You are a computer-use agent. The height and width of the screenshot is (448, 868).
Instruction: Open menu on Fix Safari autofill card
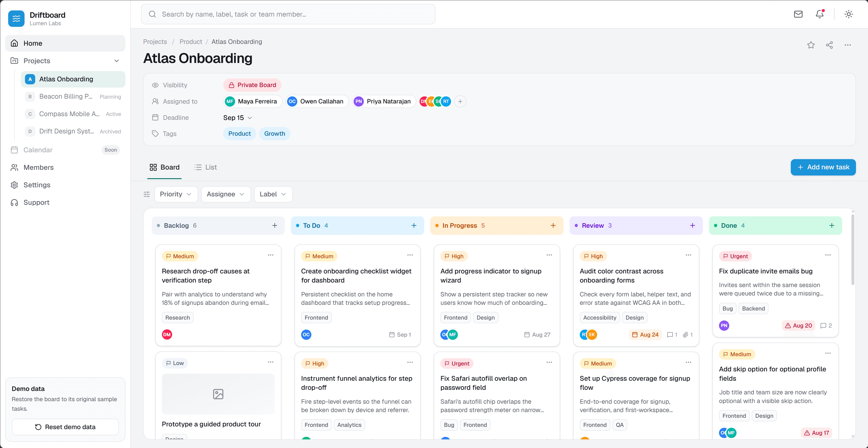click(549, 362)
